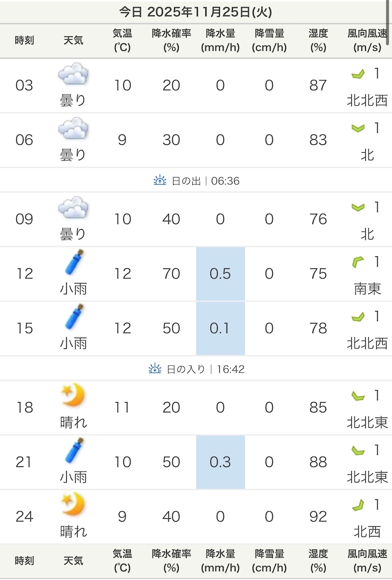Click the highlighted 0.5 precipitation cell
The width and height of the screenshot is (392, 580).
(x=220, y=274)
